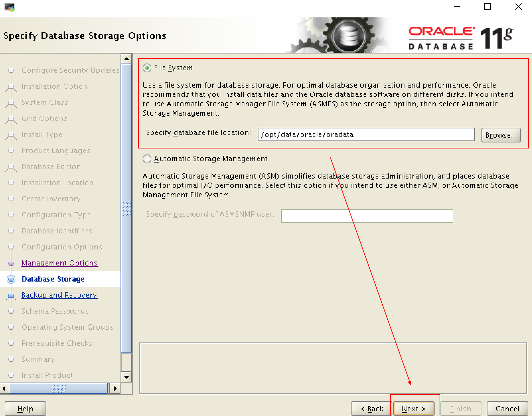The image size is (532, 416).
Task: Go Back to previous installer step
Action: click(371, 408)
